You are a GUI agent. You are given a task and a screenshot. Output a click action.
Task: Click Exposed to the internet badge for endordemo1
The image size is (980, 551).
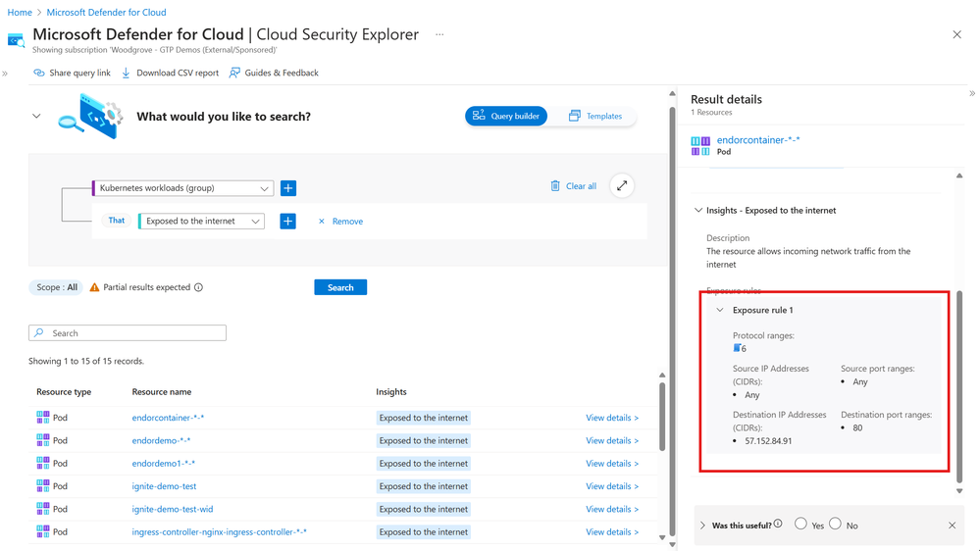(x=423, y=464)
